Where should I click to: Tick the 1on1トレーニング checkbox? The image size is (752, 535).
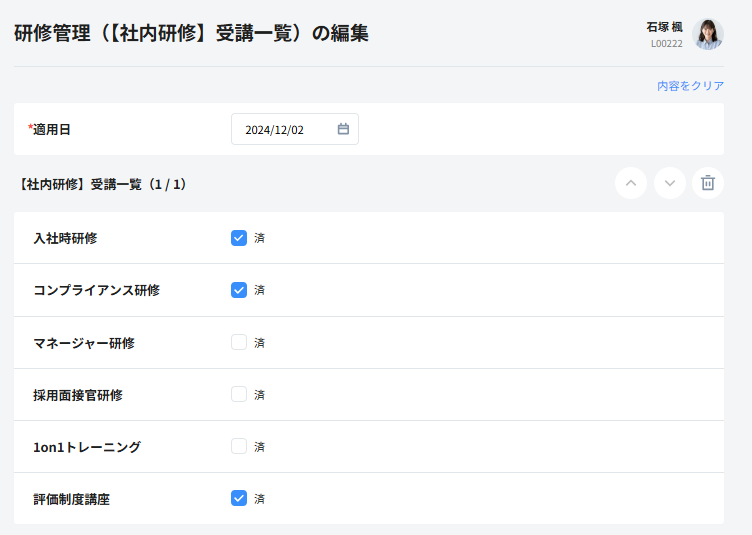[x=239, y=446]
